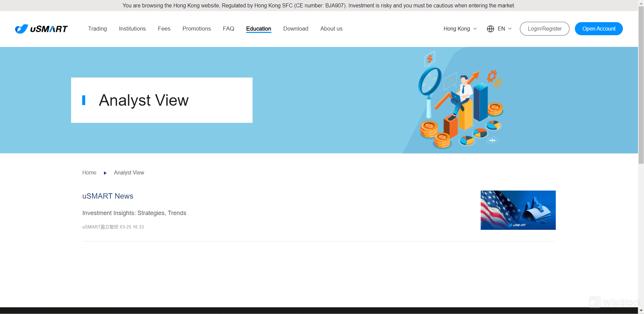Screen dimensions: 644x314
Task: Go to the Download page
Action: click(296, 29)
